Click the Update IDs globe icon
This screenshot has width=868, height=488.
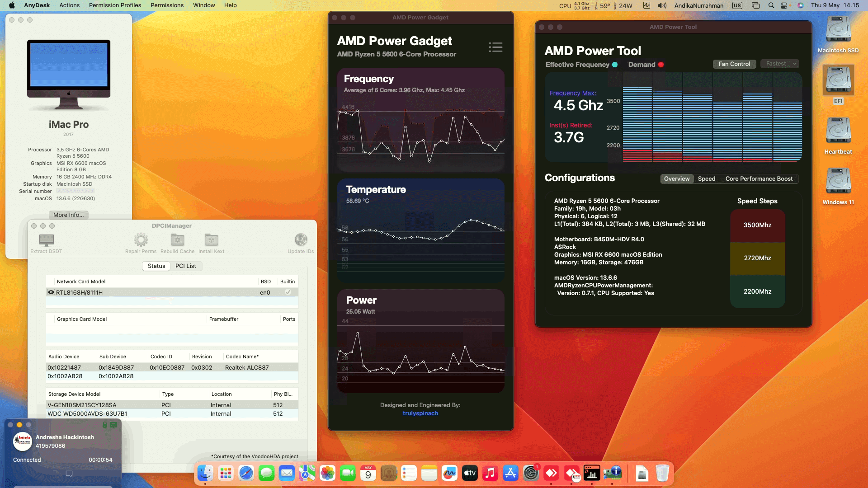[x=301, y=240]
